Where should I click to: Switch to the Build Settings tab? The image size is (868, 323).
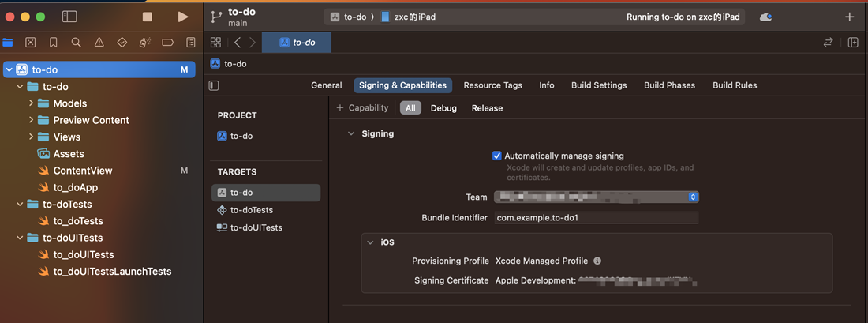coord(599,85)
